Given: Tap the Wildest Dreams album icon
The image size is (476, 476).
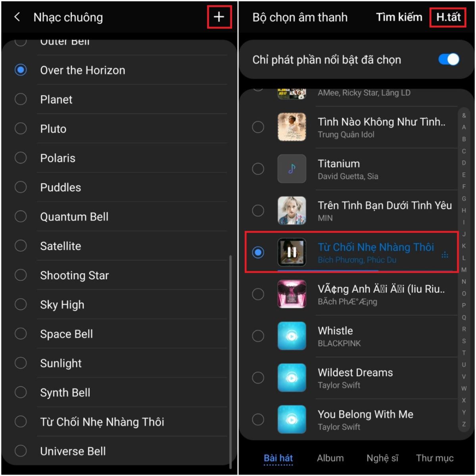Looking at the screenshot, I should (292, 378).
